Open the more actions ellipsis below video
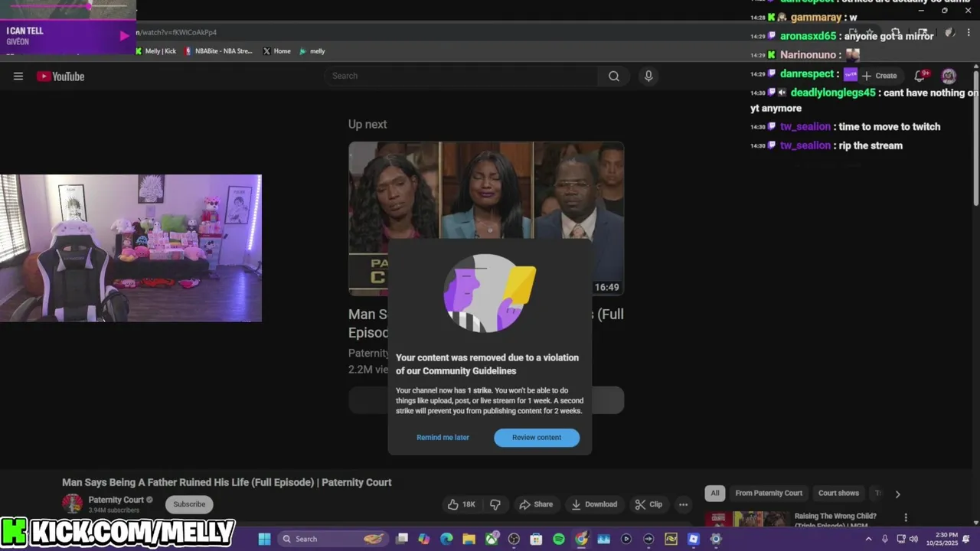This screenshot has height=551, width=980. [x=683, y=504]
